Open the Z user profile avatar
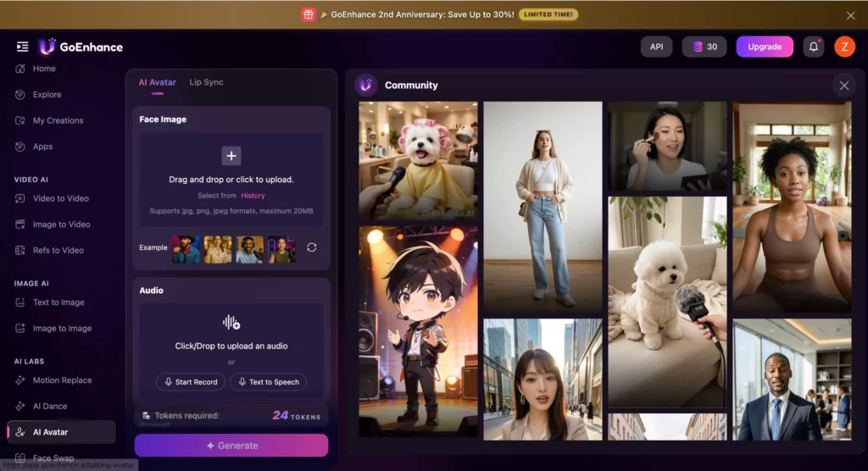 point(844,47)
